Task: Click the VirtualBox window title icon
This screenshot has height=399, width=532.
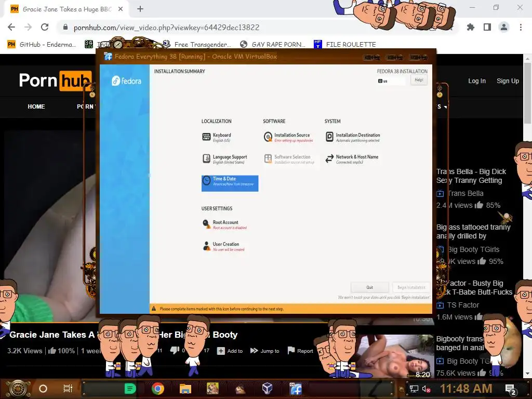Action: tap(108, 56)
